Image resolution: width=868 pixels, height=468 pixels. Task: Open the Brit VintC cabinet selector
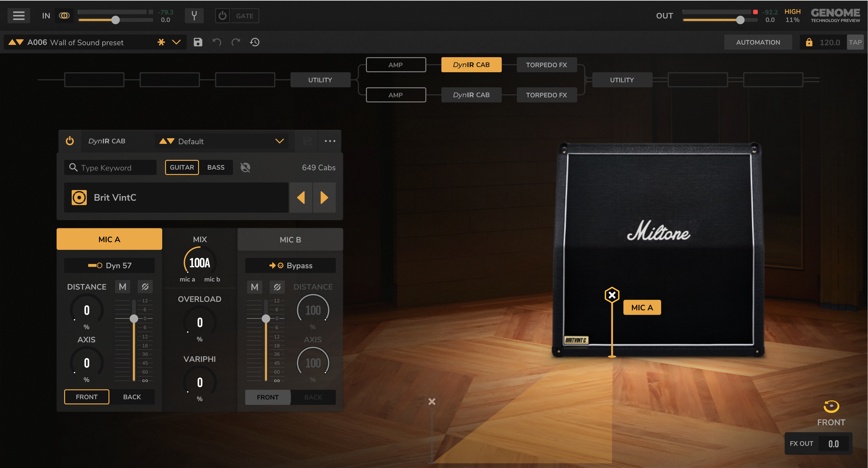point(176,197)
